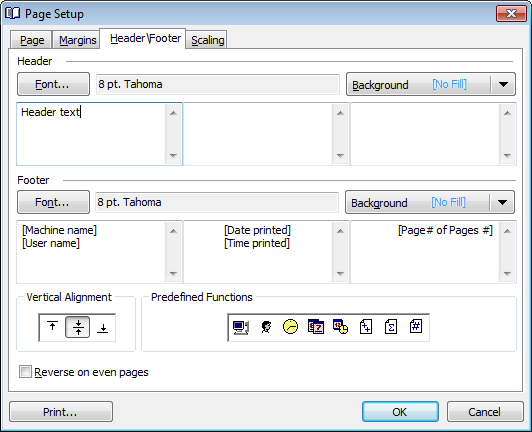Insert the User name predefined function
This screenshot has height=432, width=532.
[x=266, y=327]
